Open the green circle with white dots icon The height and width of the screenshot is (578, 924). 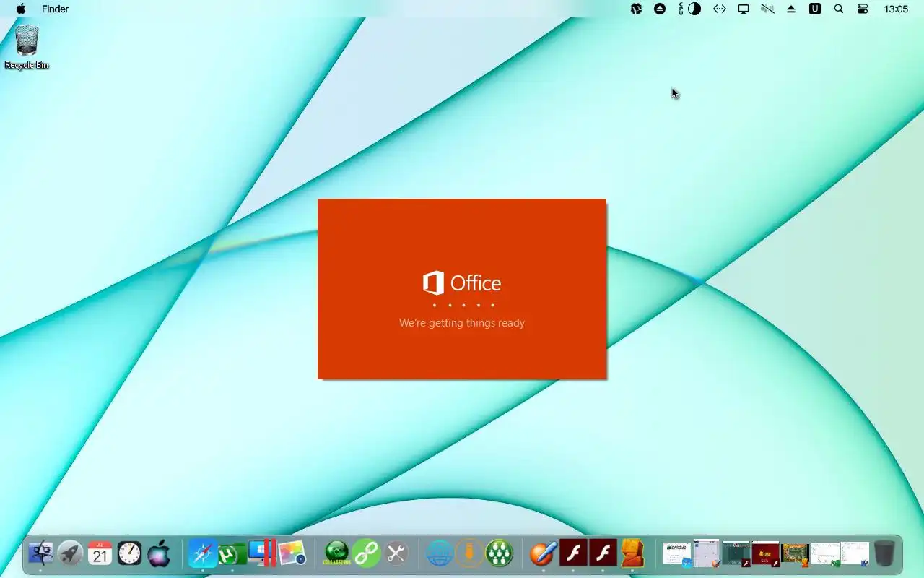[500, 553]
